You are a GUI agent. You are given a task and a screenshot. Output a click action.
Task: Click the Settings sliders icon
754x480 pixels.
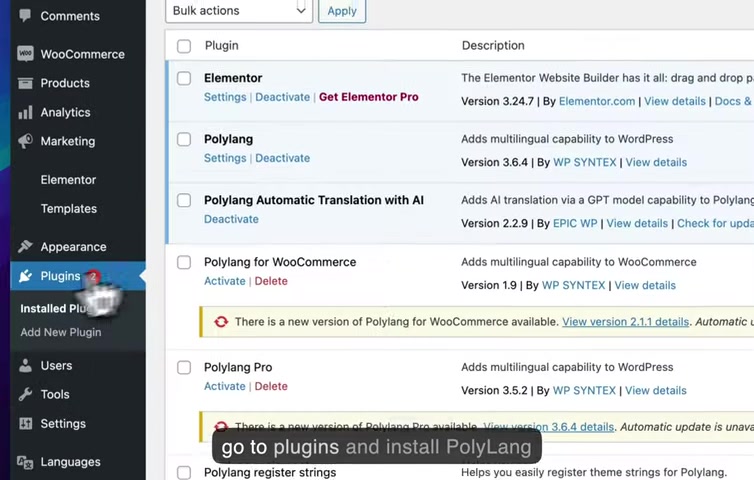[x=25, y=423]
